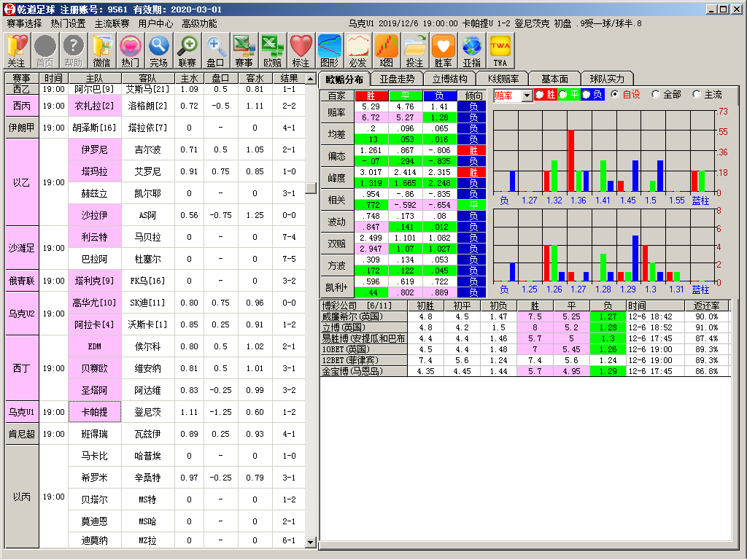Click the 首页 toolbar icon
The width and height of the screenshot is (747, 560).
tap(44, 50)
